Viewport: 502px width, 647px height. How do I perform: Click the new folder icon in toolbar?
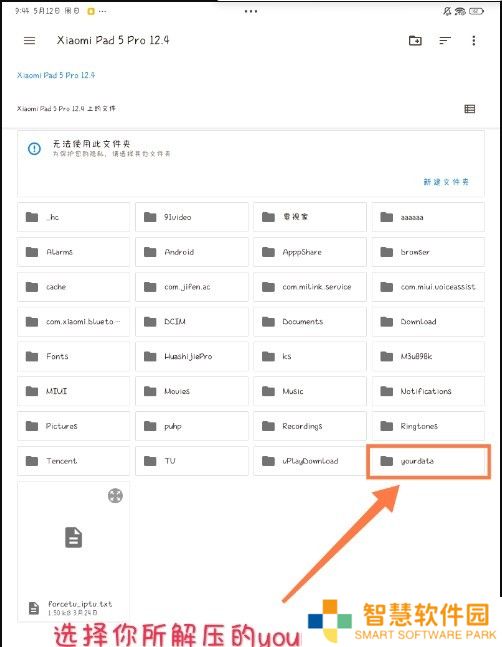(x=415, y=40)
